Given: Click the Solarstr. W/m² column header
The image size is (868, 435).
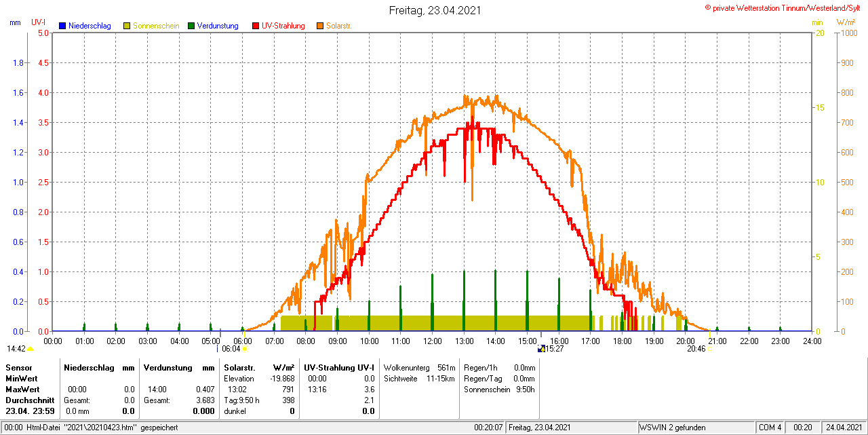Looking at the screenshot, I should tap(259, 367).
